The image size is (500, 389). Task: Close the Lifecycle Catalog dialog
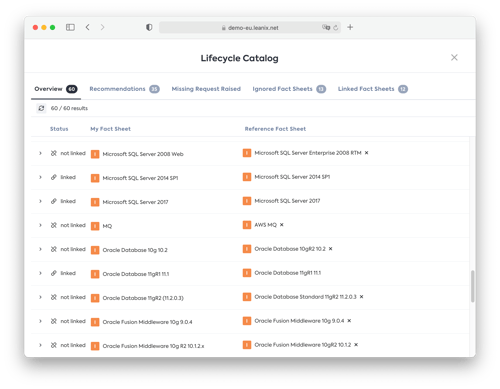pos(454,57)
